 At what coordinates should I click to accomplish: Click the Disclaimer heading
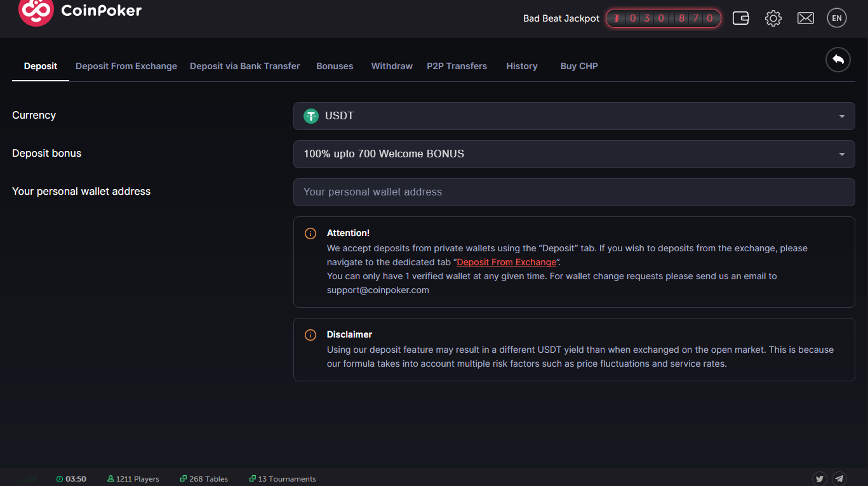(x=349, y=334)
